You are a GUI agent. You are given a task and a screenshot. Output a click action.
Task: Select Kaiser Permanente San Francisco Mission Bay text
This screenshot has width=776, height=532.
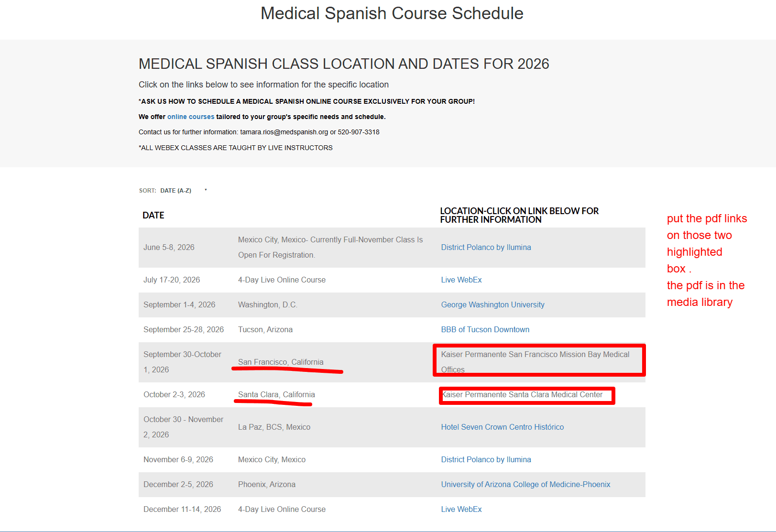pyautogui.click(x=535, y=362)
